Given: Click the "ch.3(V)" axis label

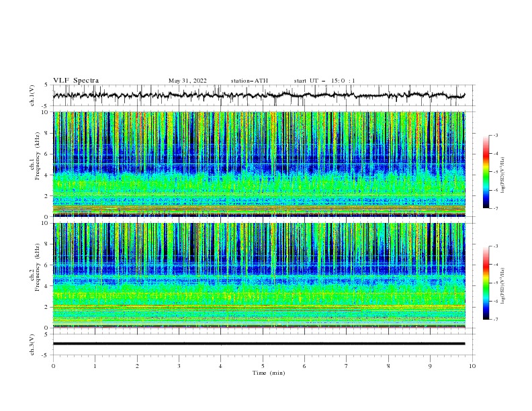Looking at the screenshot, I should tap(32, 345).
